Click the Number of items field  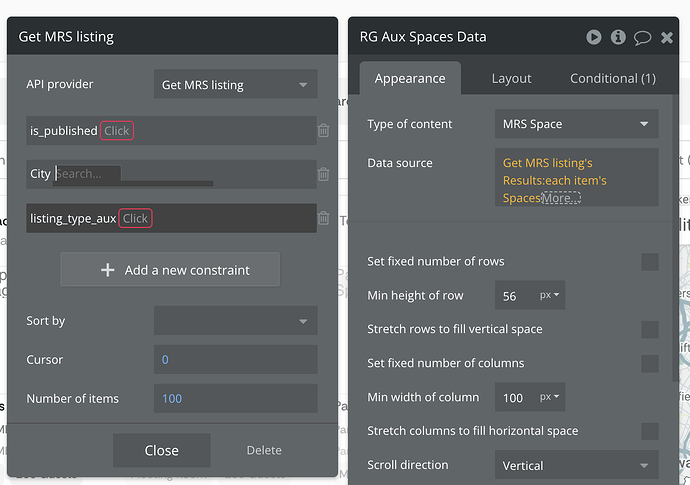[x=235, y=399]
